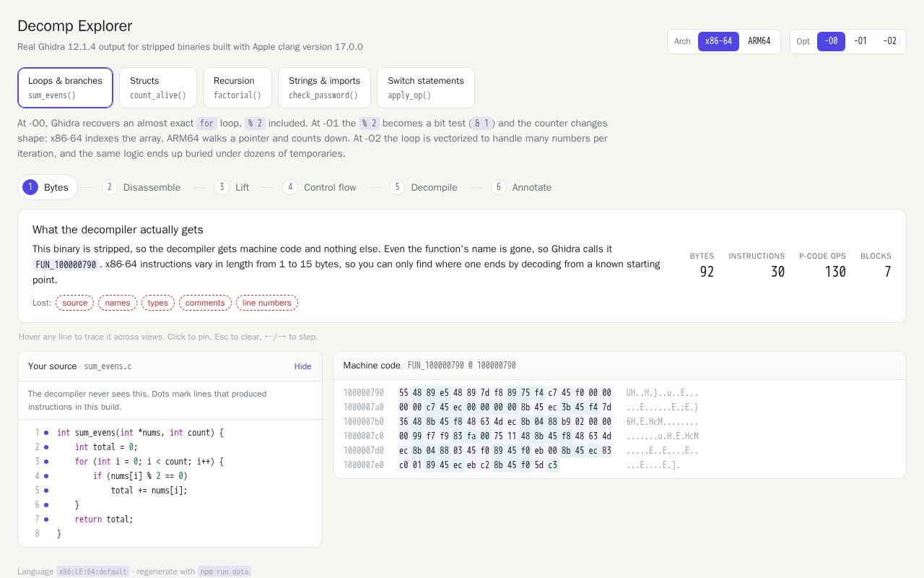Image resolution: width=924 pixels, height=578 pixels.
Task: Click the ASCII text 'UH..H.}..u..E...'
Action: [662, 393]
